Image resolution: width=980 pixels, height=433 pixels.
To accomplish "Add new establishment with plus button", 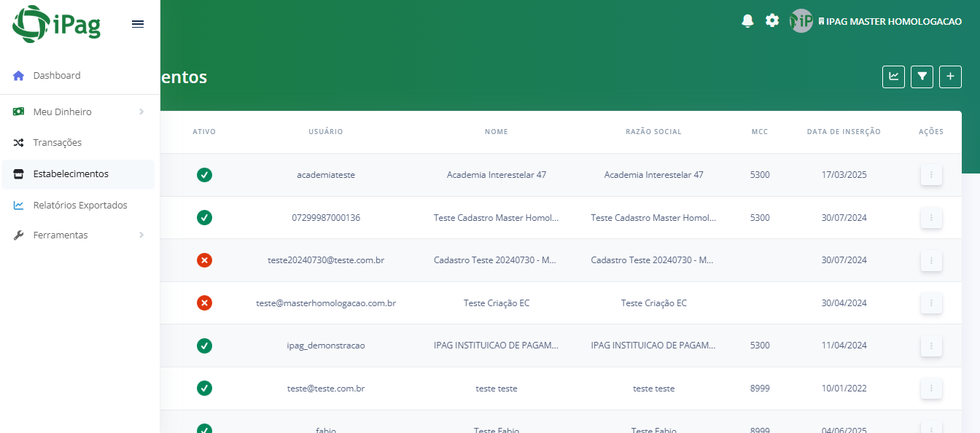I will [950, 77].
